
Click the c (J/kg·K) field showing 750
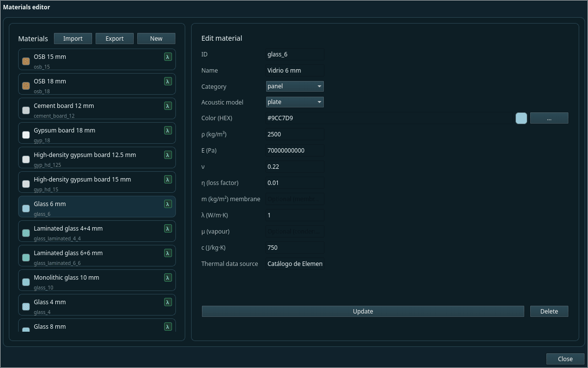(294, 248)
